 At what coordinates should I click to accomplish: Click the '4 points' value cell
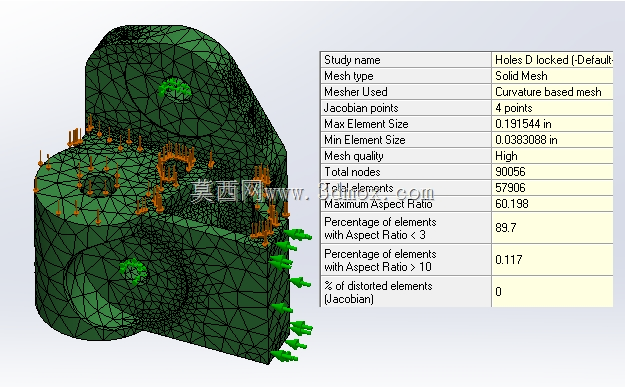pos(552,108)
